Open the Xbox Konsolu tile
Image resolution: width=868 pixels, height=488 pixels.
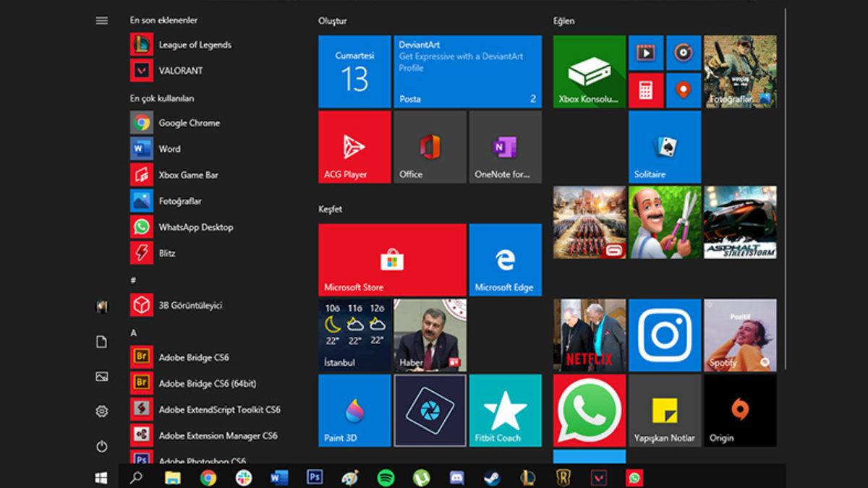click(x=589, y=72)
